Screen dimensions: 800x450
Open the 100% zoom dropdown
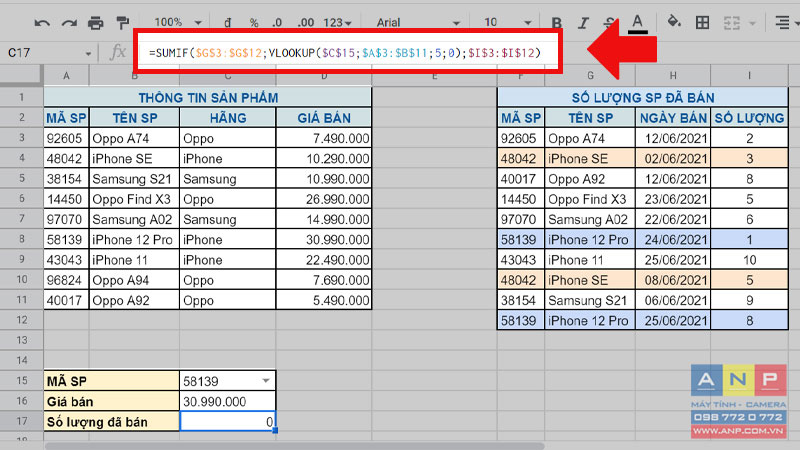pos(178,22)
